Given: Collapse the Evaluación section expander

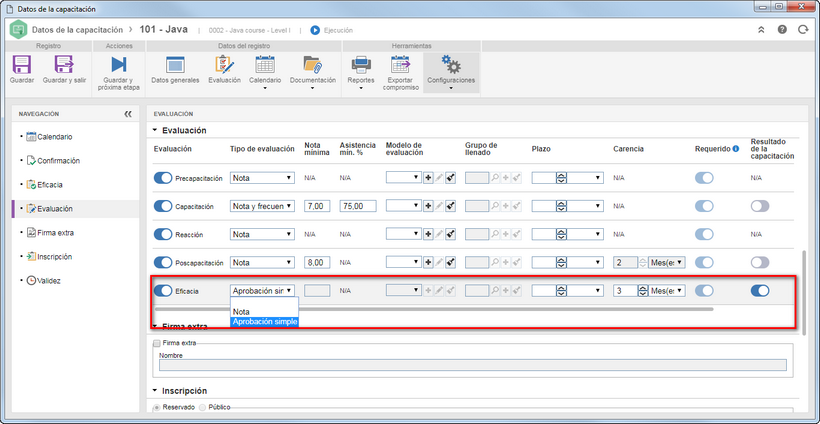Looking at the screenshot, I should point(155,130).
